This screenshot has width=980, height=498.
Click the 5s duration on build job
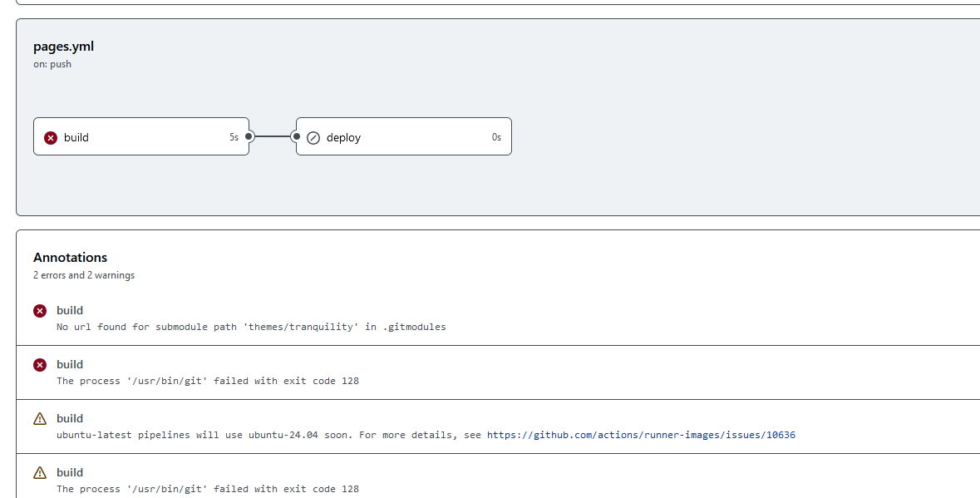[234, 137]
